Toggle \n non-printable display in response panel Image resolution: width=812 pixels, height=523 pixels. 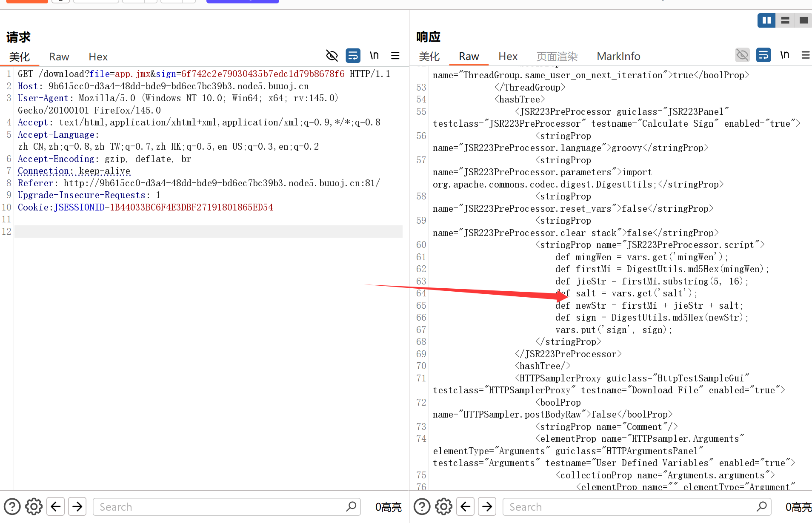pos(785,55)
